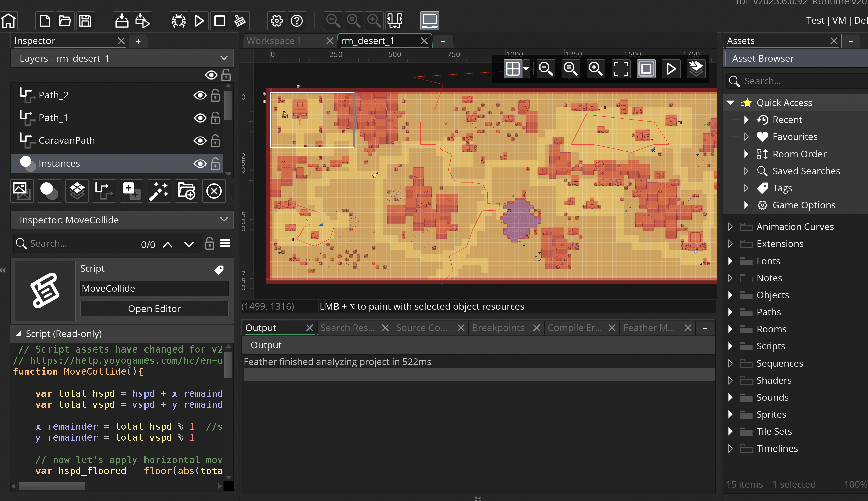This screenshot has width=868, height=501.
Task: Open the Layers - rm_desert_1 dropdown
Action: click(224, 58)
